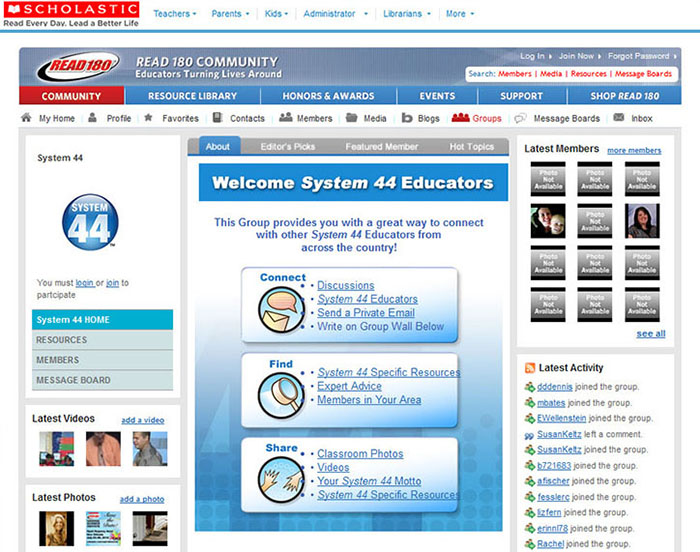The image size is (700, 552).
Task: Click the Blogs b icon
Action: [407, 118]
